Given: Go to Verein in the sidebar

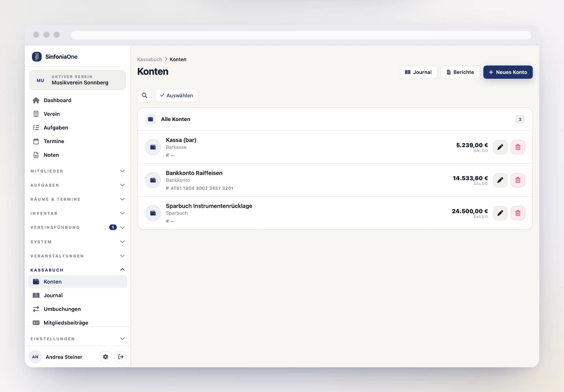Looking at the screenshot, I should tap(78, 114).
